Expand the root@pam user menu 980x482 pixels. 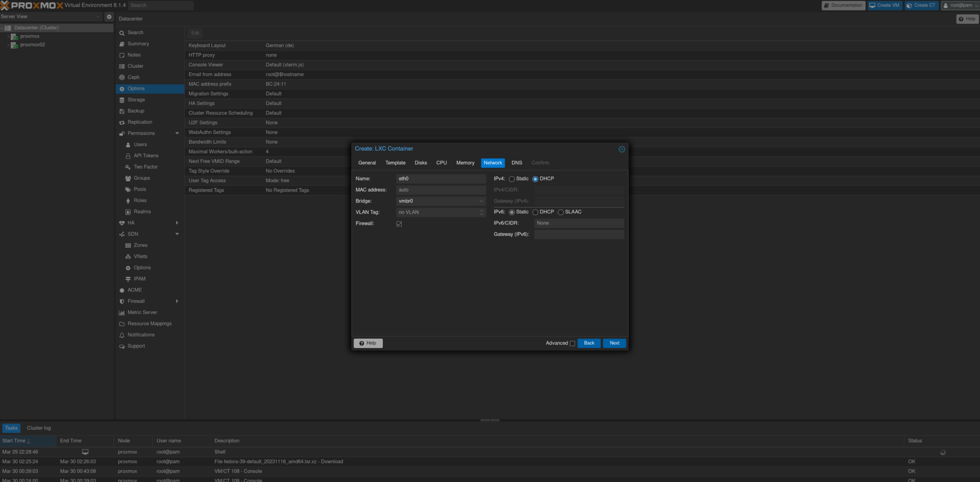click(960, 5)
